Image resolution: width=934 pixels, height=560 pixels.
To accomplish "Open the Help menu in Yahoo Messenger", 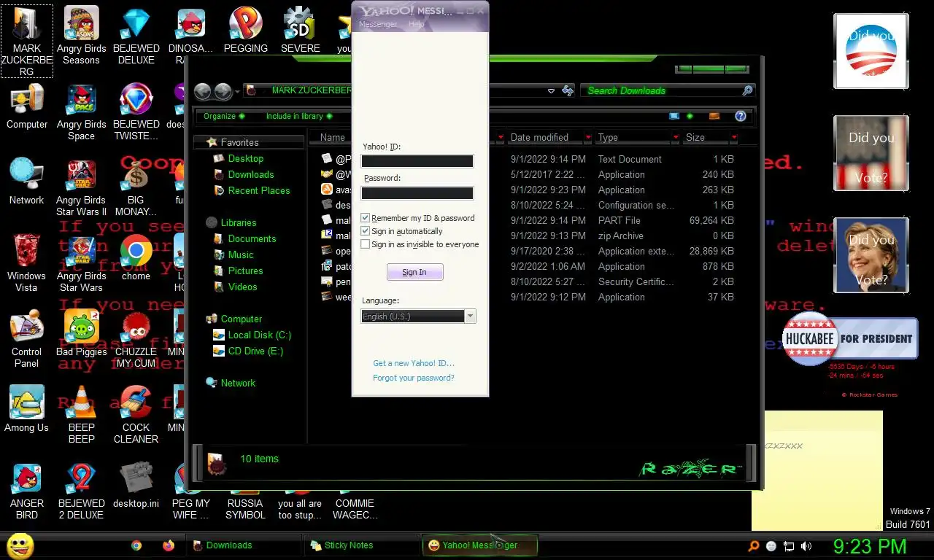I will (x=416, y=24).
